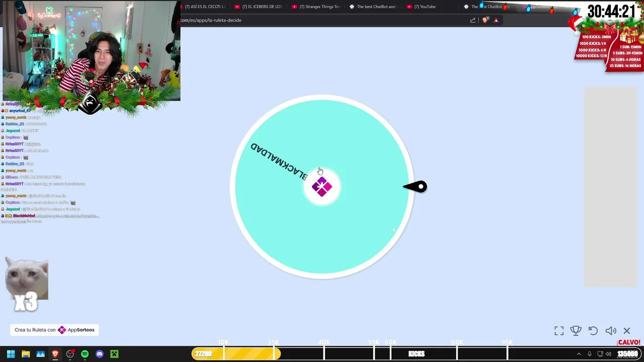Switch to the Stranger Things YouTube tab
Screen dimensions: 644x362
tap(316, 7)
